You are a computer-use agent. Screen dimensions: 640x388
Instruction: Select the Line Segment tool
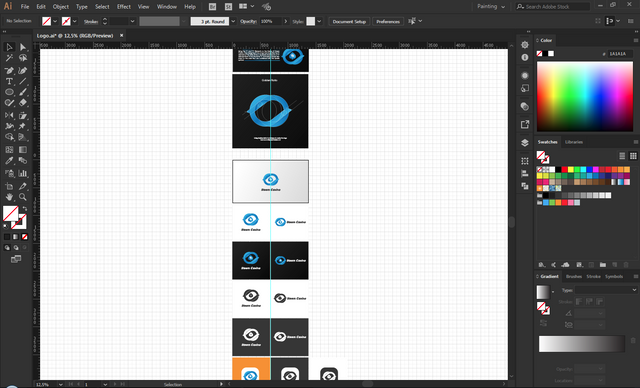click(x=22, y=82)
